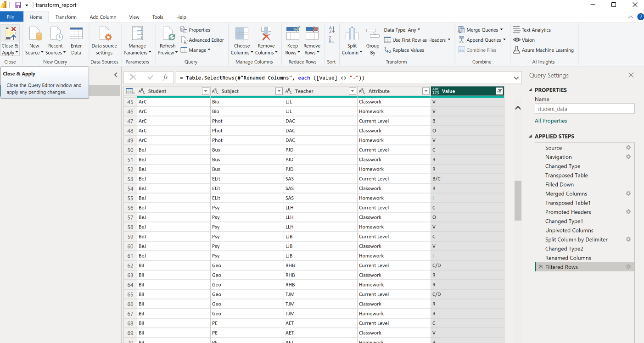Image resolution: width=644 pixels, height=343 pixels.
Task: Close the Query Settings pane
Action: (x=631, y=75)
